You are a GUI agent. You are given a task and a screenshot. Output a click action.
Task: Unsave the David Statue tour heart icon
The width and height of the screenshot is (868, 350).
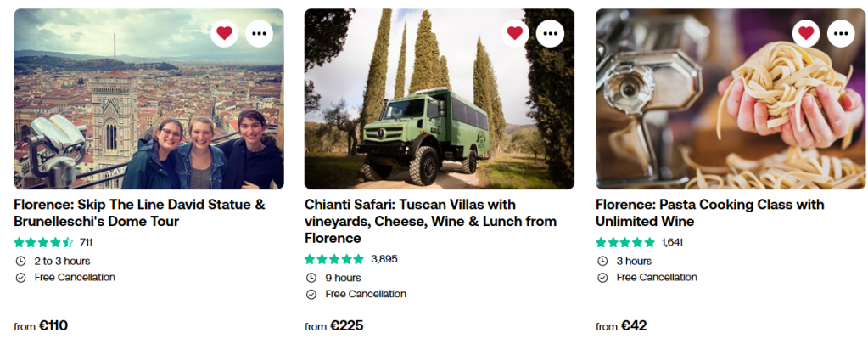tap(224, 33)
